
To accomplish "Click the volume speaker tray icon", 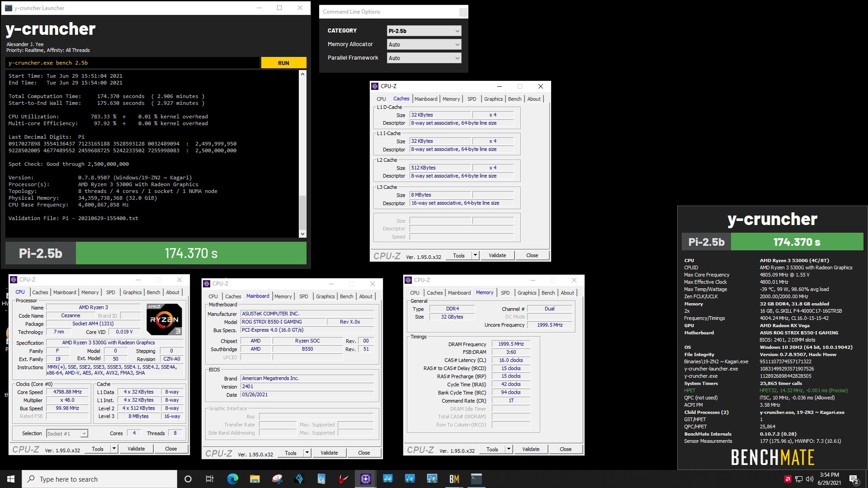I will pyautogui.click(x=809, y=479).
